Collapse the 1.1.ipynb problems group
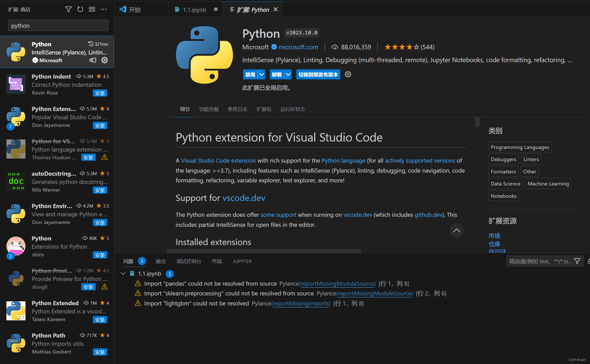 [x=123, y=274]
